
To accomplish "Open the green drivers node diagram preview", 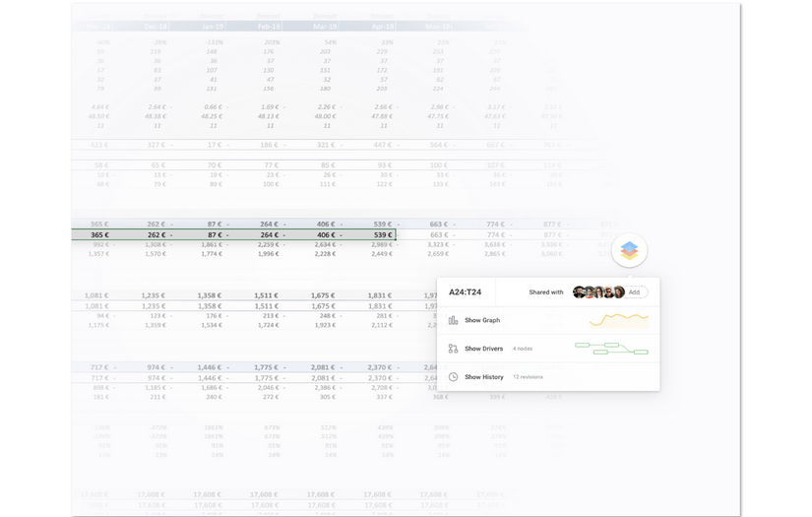I will pos(611,349).
